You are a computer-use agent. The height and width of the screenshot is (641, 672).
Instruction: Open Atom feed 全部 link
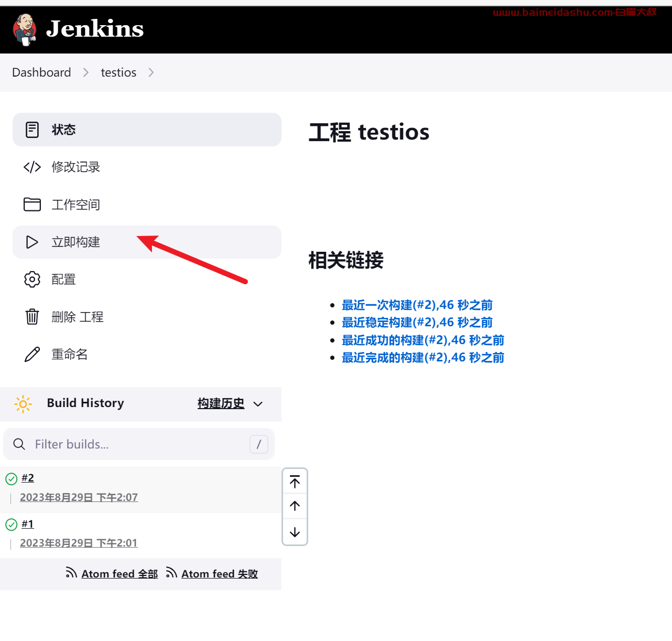point(120,574)
